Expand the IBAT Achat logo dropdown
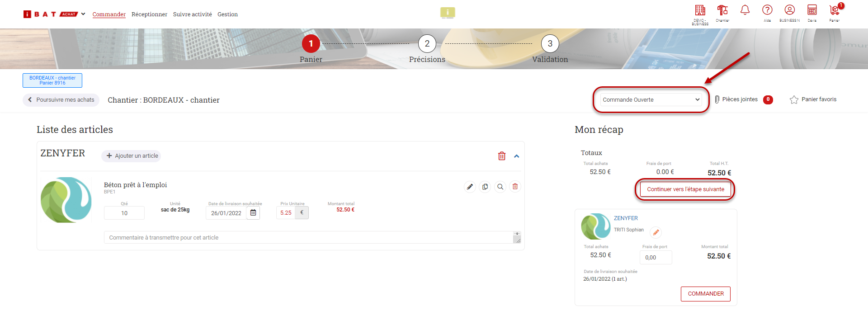 (x=83, y=14)
